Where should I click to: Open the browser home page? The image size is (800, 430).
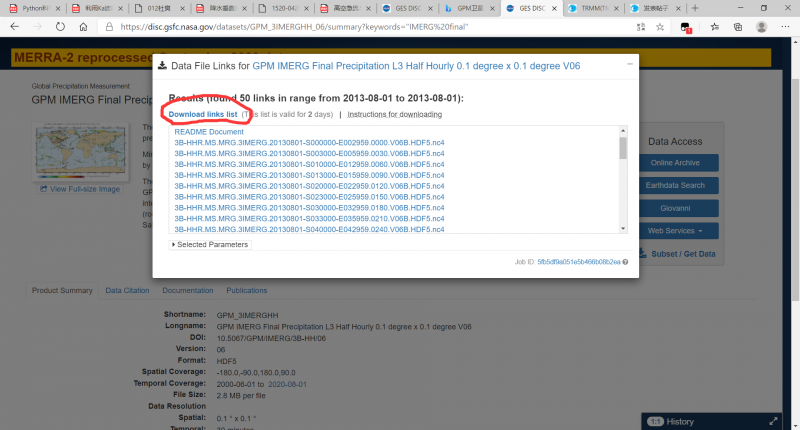(x=83, y=27)
